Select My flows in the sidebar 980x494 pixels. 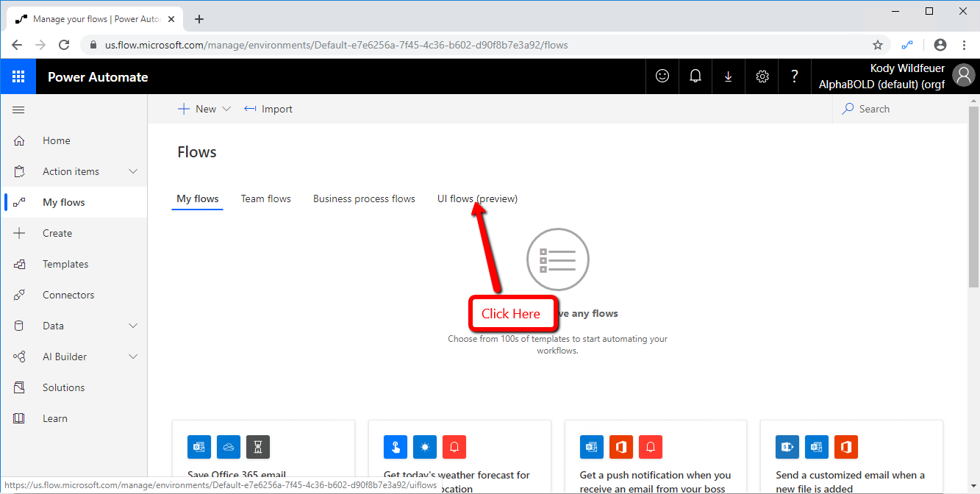tap(74, 202)
